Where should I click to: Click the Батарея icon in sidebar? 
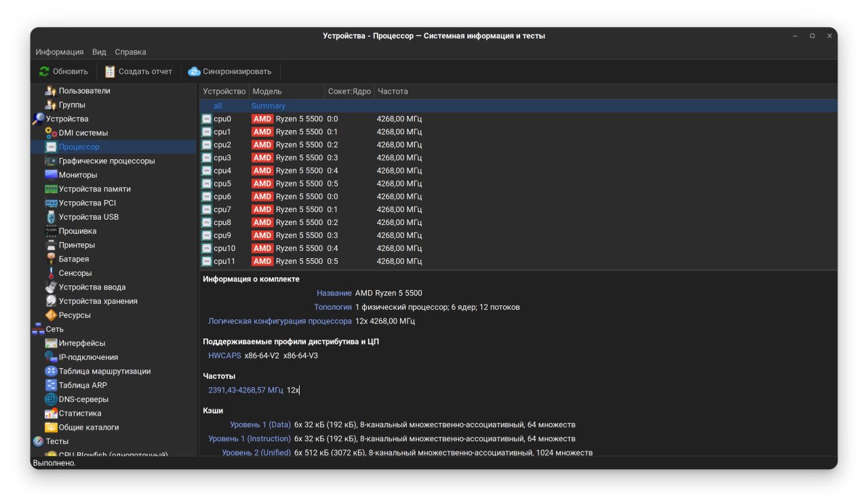[x=51, y=259]
